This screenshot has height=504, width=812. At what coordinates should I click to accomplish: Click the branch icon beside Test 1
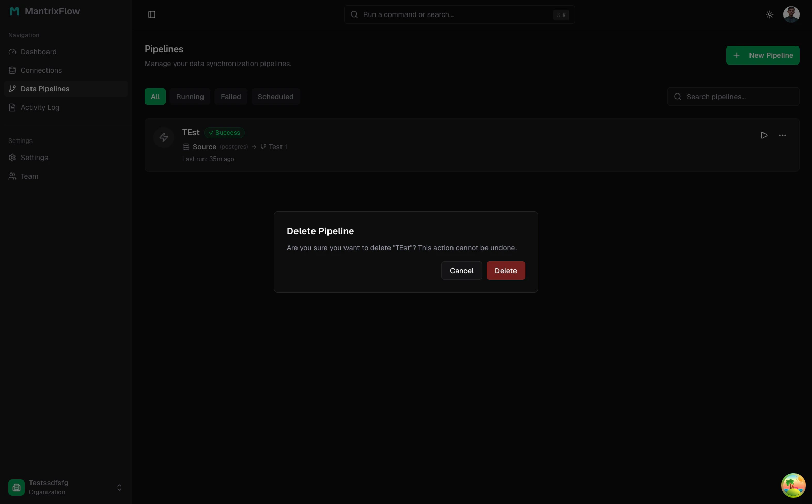pyautogui.click(x=263, y=147)
